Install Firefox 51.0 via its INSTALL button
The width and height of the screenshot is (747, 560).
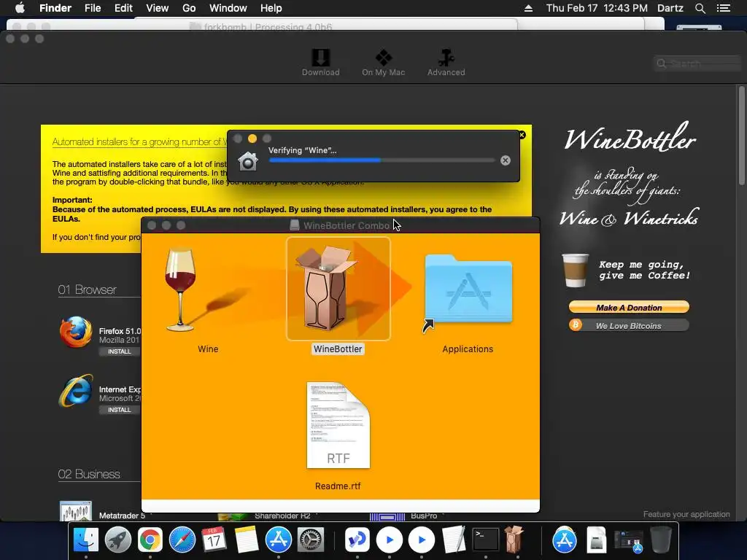(119, 351)
